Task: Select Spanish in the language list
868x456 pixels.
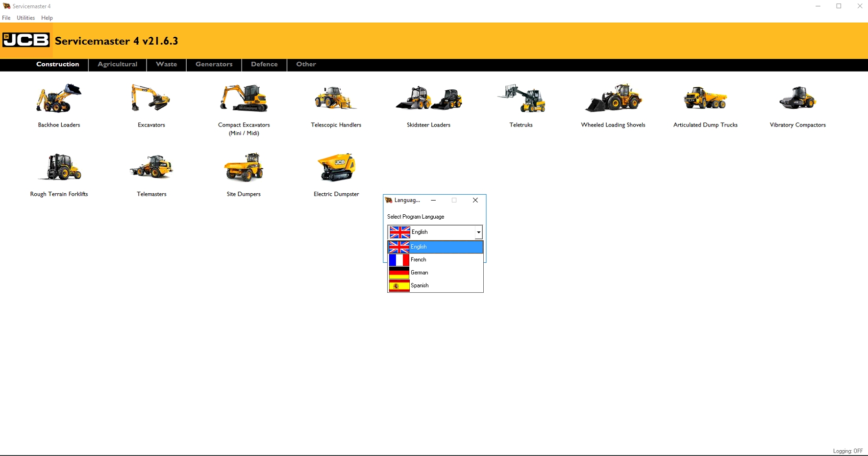Action: click(x=435, y=285)
